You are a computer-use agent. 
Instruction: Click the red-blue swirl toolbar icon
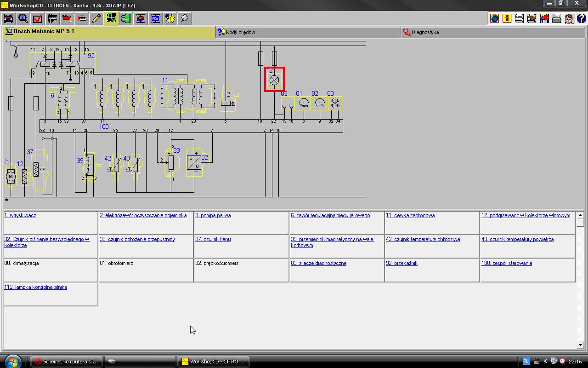pyautogui.click(x=141, y=18)
